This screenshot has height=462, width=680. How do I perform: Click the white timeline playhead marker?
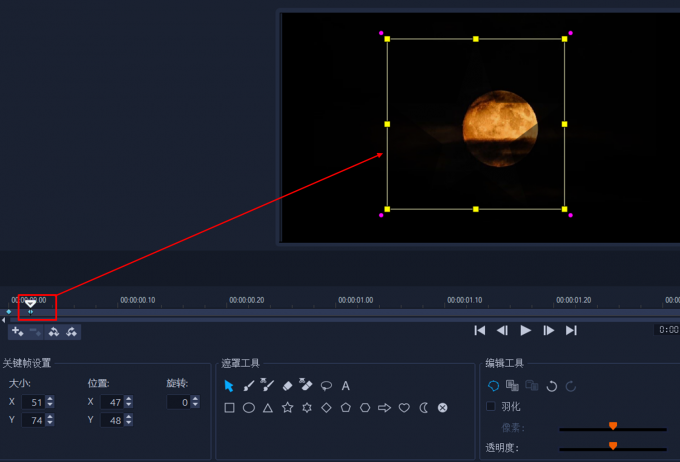(30, 303)
